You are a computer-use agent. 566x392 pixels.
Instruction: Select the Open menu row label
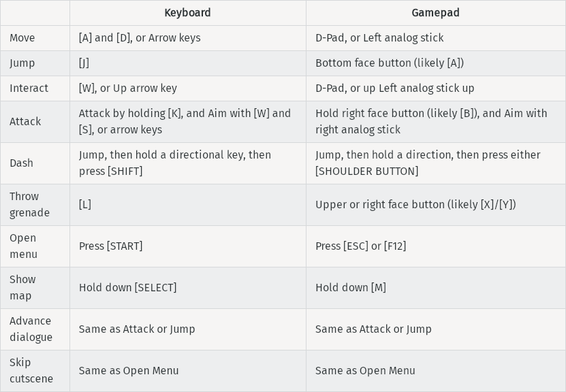click(x=23, y=246)
